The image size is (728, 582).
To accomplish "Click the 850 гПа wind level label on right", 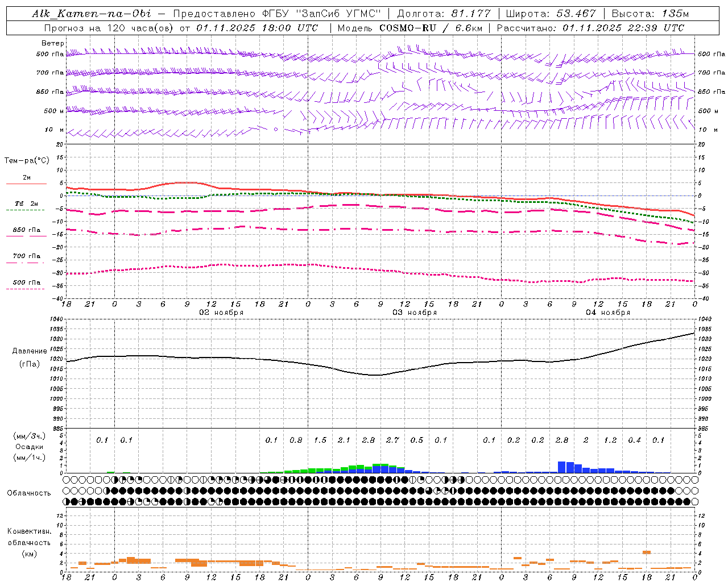I will 712,92.
